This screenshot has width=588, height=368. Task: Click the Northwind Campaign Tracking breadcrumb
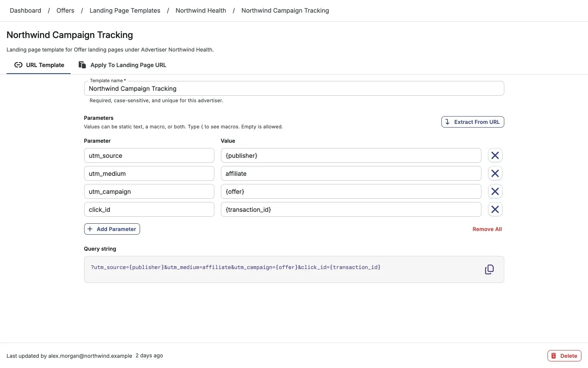point(285,11)
